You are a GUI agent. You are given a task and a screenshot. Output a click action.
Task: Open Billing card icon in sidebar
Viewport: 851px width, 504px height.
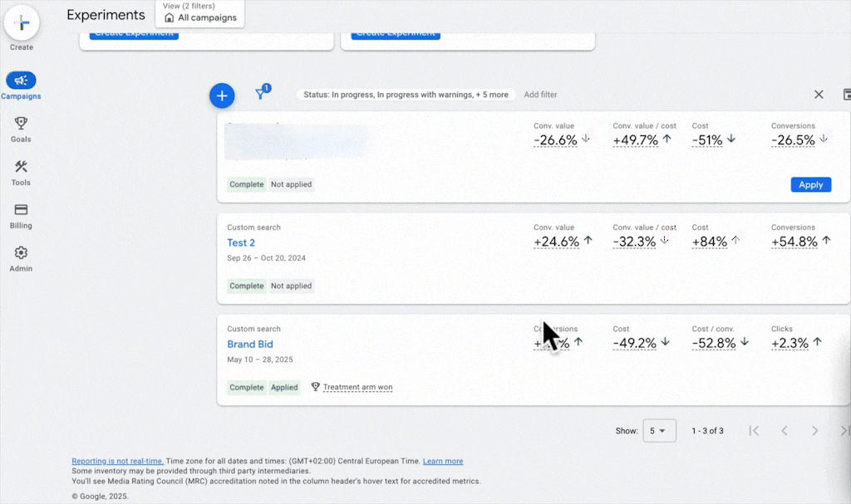pos(21,210)
